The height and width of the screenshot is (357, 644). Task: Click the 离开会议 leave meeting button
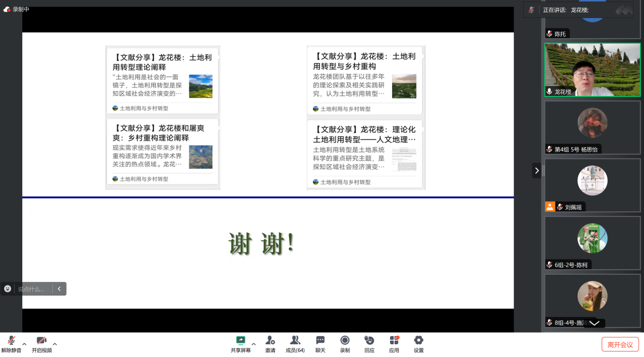point(620,344)
